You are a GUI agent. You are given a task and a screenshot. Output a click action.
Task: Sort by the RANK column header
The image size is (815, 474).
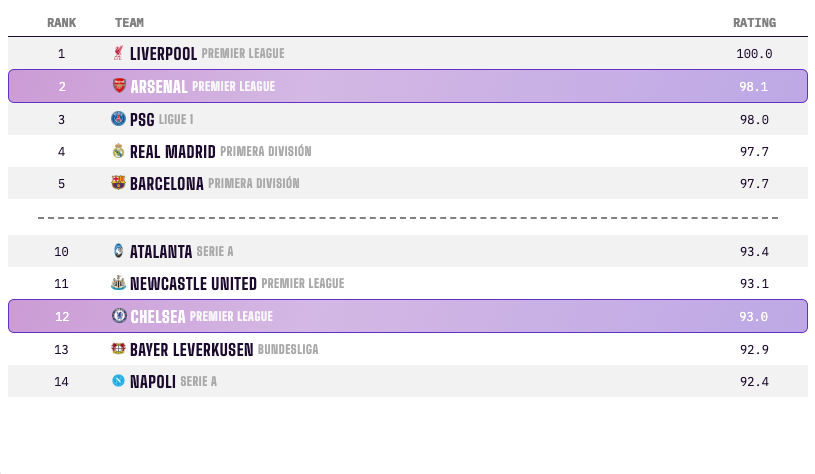(x=61, y=23)
